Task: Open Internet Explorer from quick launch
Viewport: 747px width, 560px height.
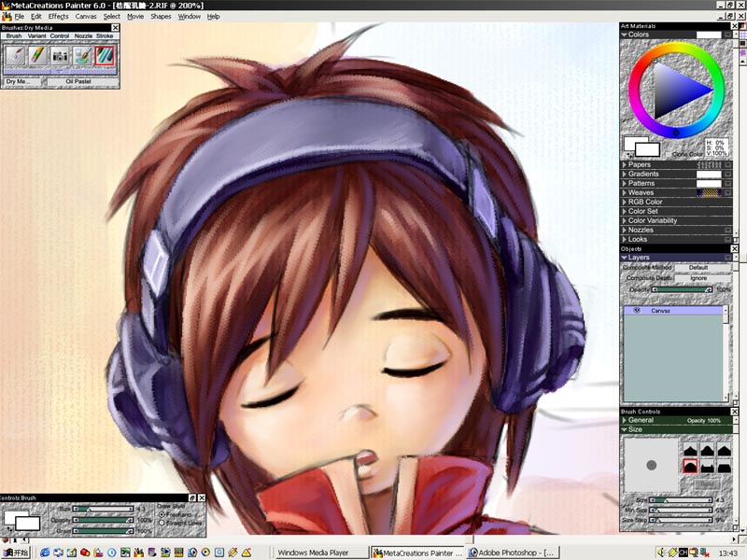Action: click(45, 553)
